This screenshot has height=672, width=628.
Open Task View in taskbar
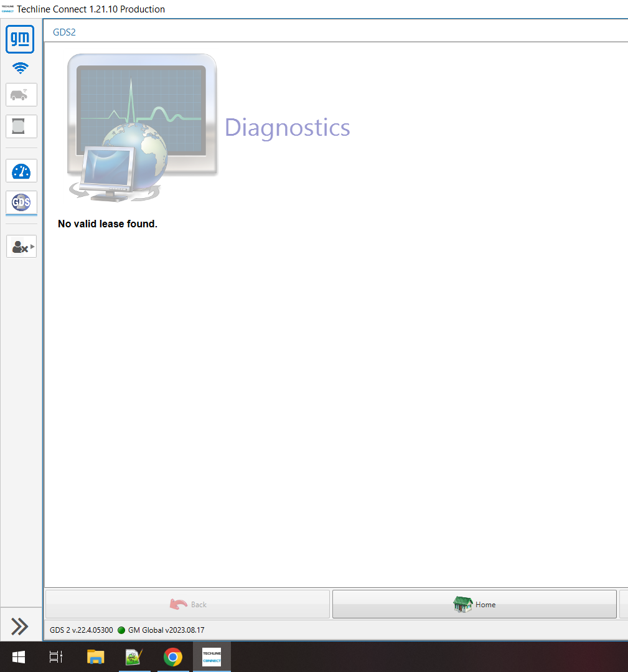point(56,656)
